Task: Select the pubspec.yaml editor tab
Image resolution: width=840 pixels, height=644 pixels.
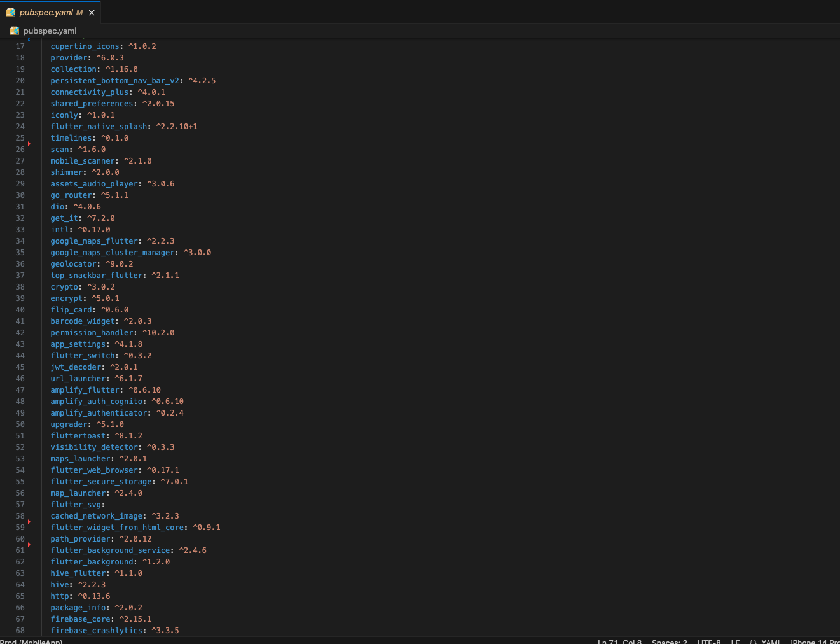Action: pos(45,11)
